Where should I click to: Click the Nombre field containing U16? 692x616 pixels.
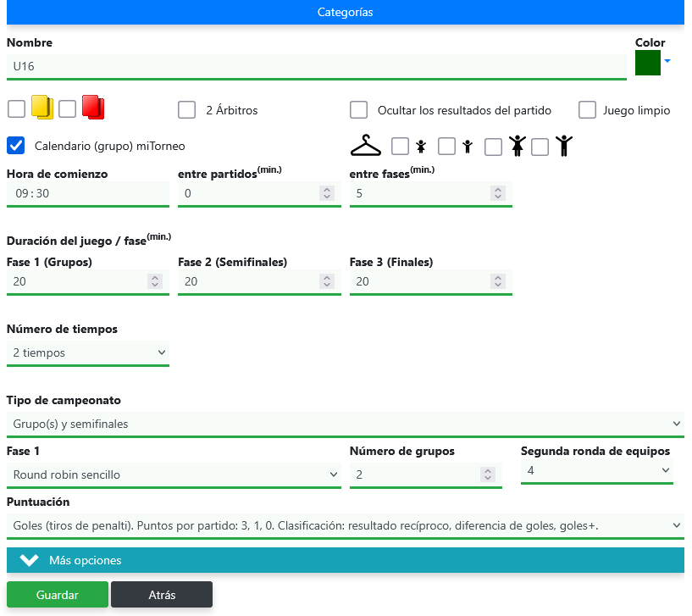pos(316,66)
